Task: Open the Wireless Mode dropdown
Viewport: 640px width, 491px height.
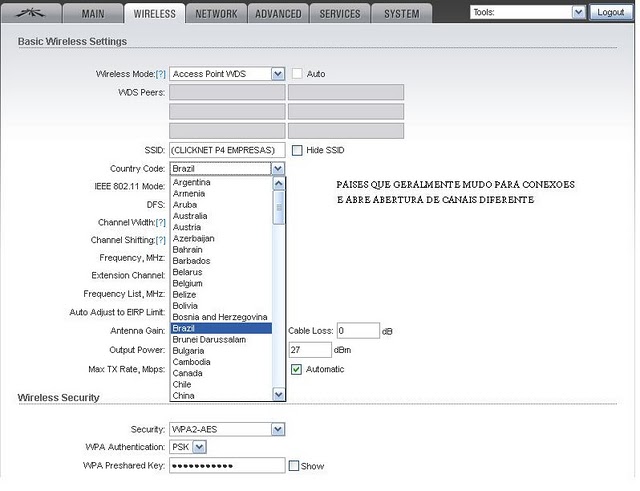Action: tap(227, 74)
